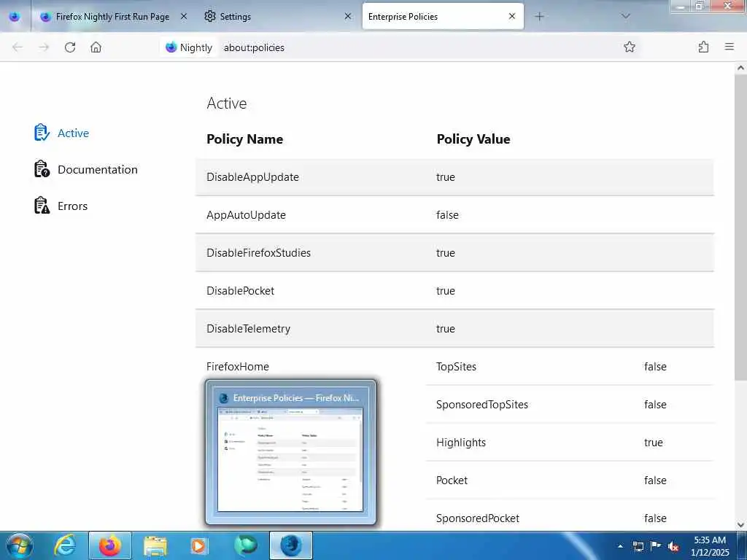Click the scrollbar down arrow
This screenshot has height=560, width=747.
click(x=740, y=525)
